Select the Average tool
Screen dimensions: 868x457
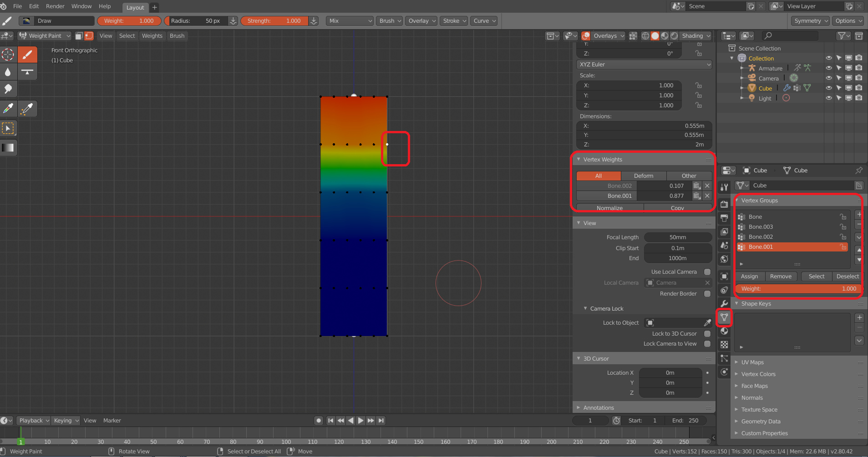coord(27,72)
